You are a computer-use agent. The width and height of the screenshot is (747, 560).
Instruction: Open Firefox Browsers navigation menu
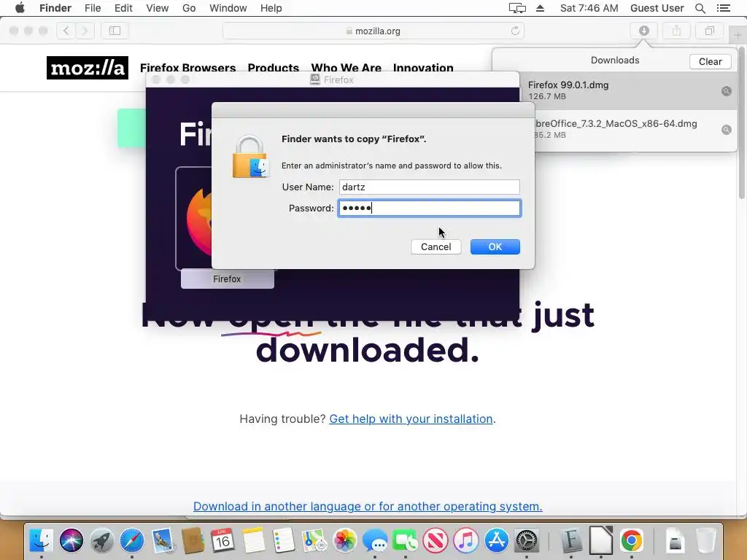tap(187, 68)
